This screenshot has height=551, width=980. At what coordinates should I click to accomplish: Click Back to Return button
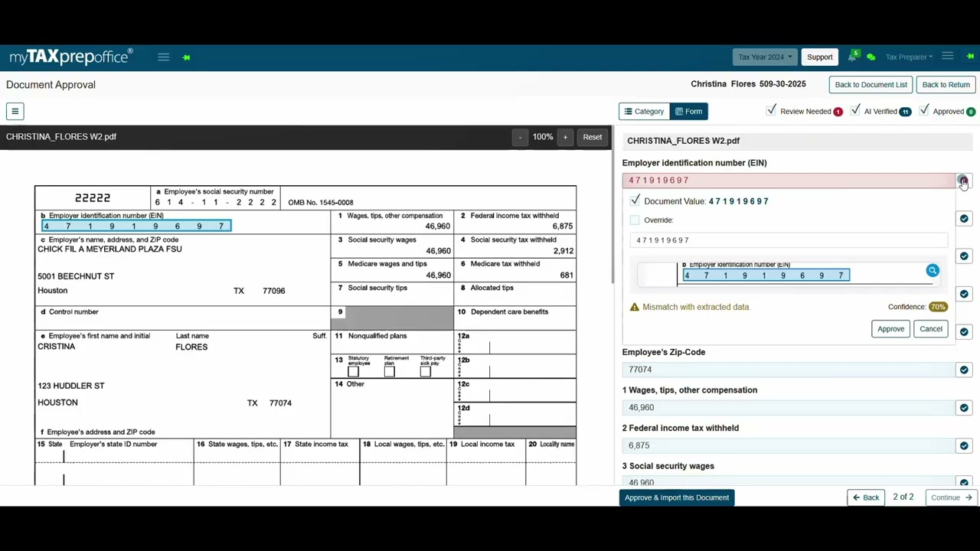(x=946, y=85)
